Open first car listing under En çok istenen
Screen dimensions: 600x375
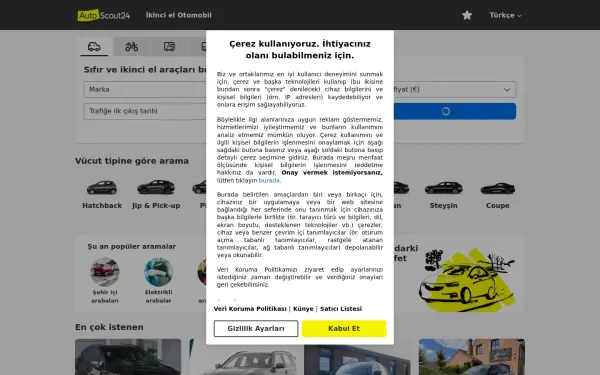128,357
